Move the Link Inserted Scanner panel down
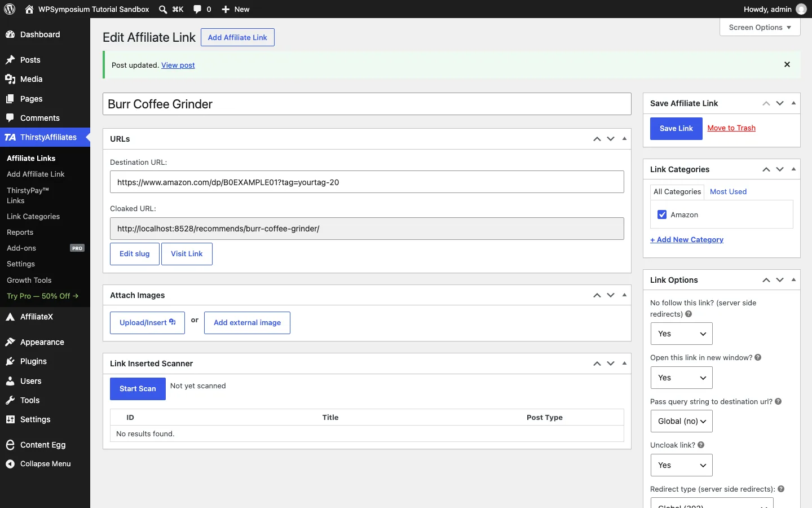812x508 pixels. [611, 364]
